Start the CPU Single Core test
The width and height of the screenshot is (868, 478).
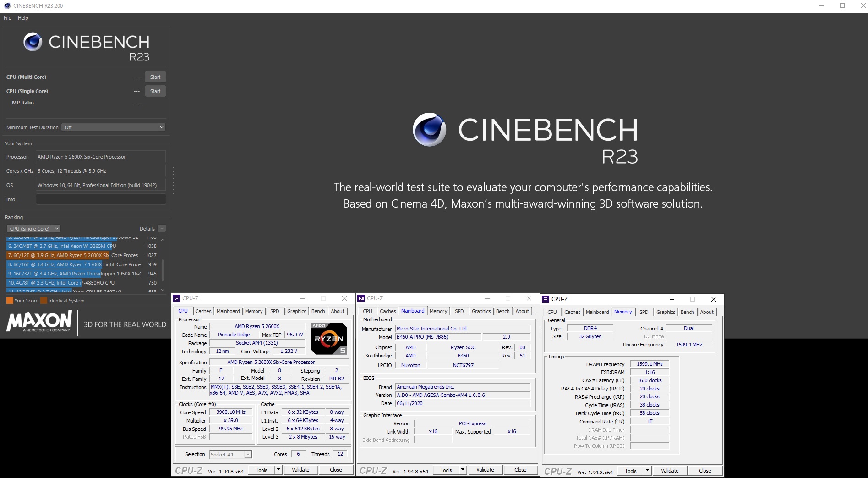pos(155,91)
